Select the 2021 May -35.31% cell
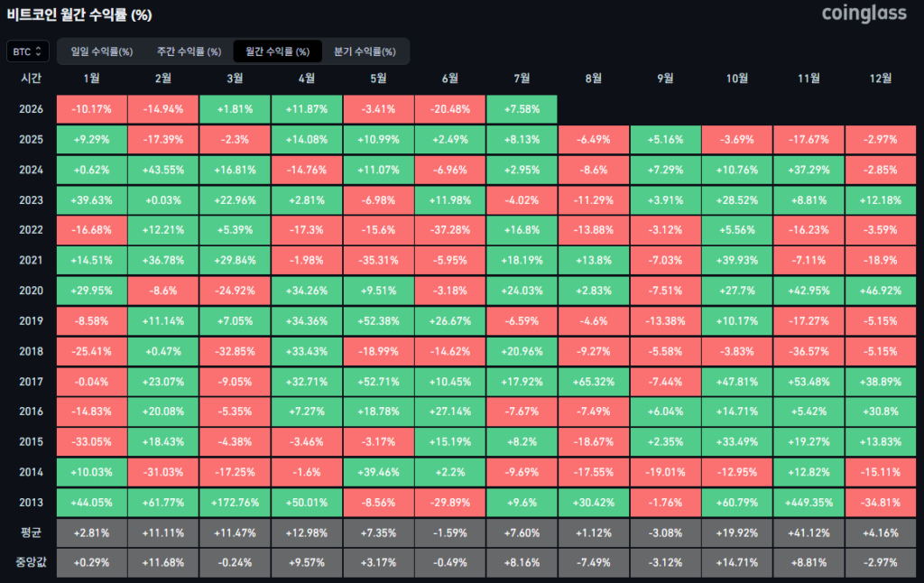Viewport: 924px width, 583px height. [378, 260]
